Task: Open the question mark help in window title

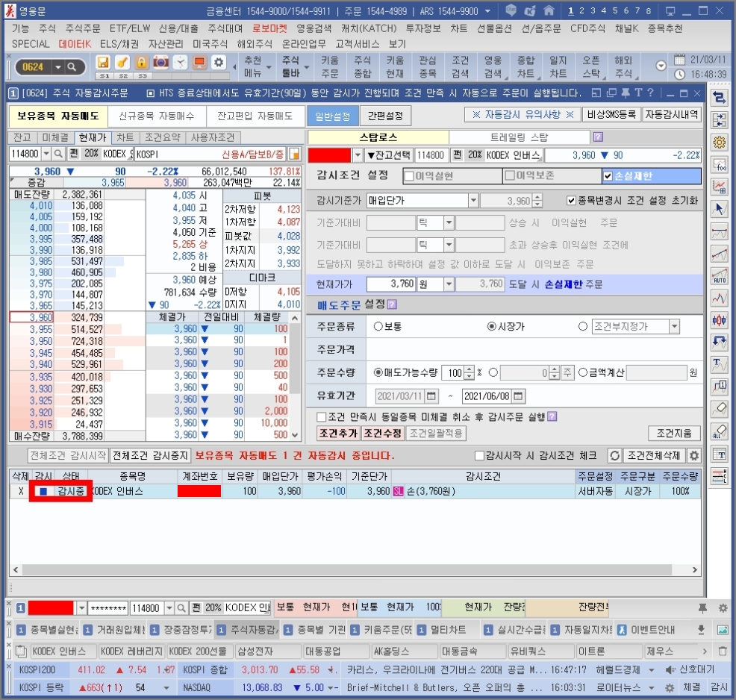Action: coord(650,93)
